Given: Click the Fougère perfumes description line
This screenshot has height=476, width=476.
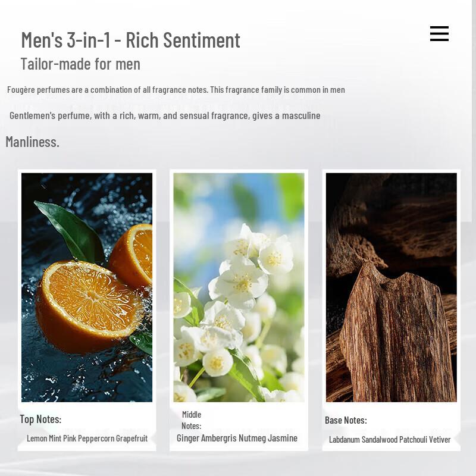Looking at the screenshot, I should tap(176, 90).
